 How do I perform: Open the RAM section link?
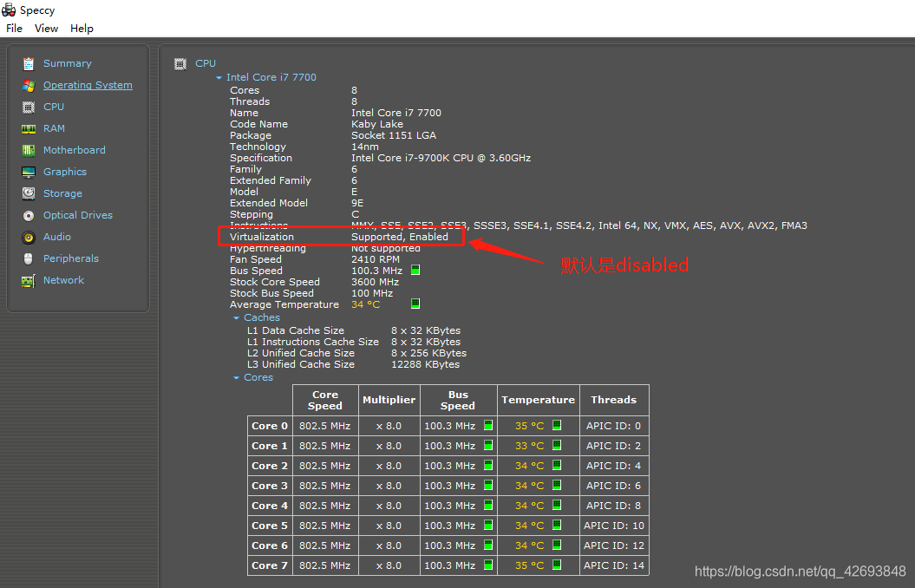click(x=55, y=128)
